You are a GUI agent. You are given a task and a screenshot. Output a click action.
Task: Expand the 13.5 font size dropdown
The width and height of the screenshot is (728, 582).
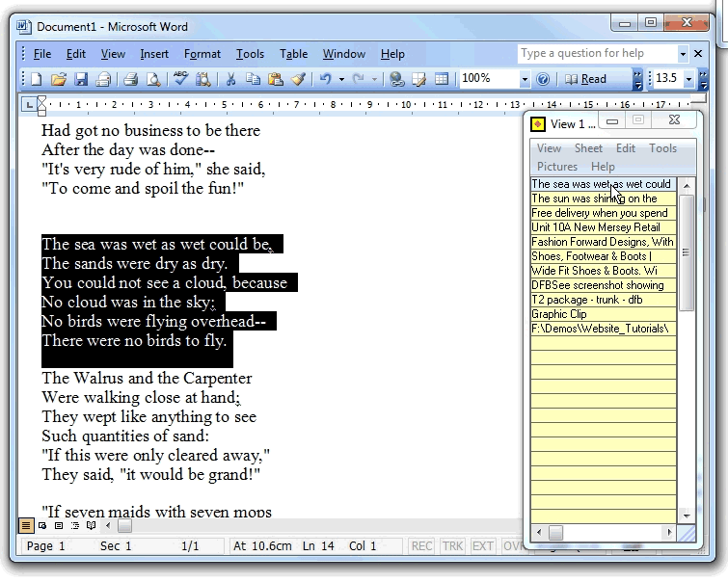689,80
